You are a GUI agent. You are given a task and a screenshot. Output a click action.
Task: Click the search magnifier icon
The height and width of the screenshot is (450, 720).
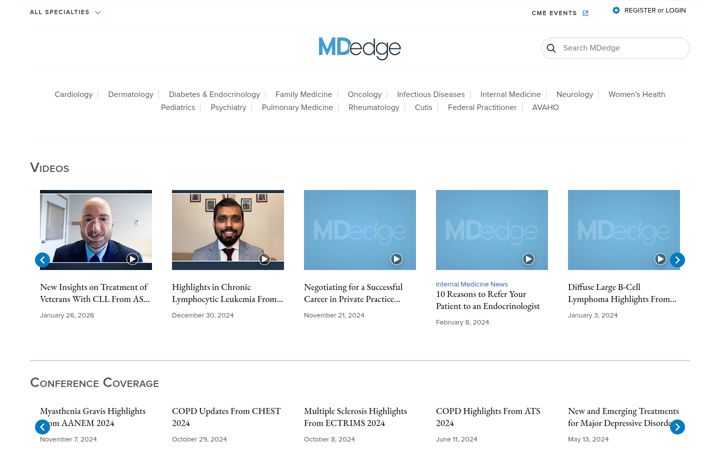551,48
